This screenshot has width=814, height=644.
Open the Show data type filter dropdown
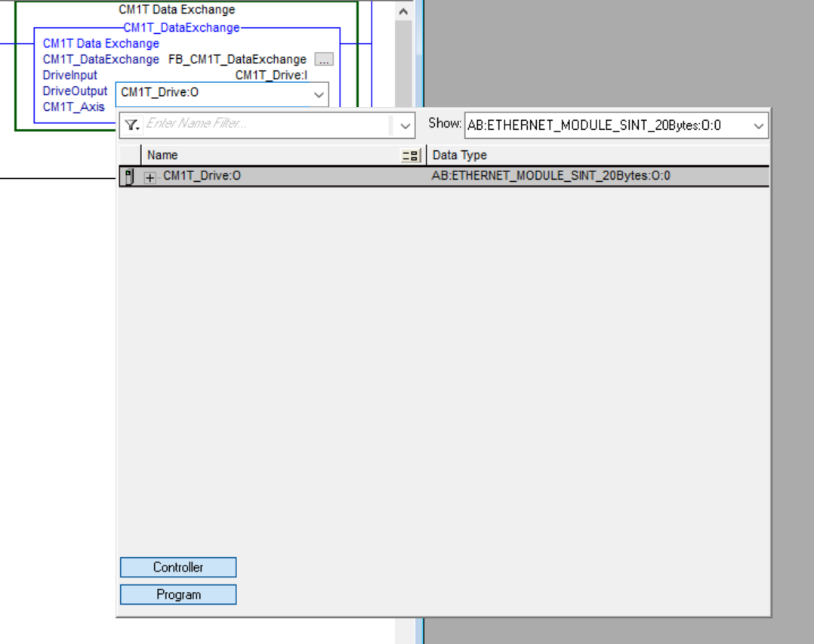coord(758,126)
